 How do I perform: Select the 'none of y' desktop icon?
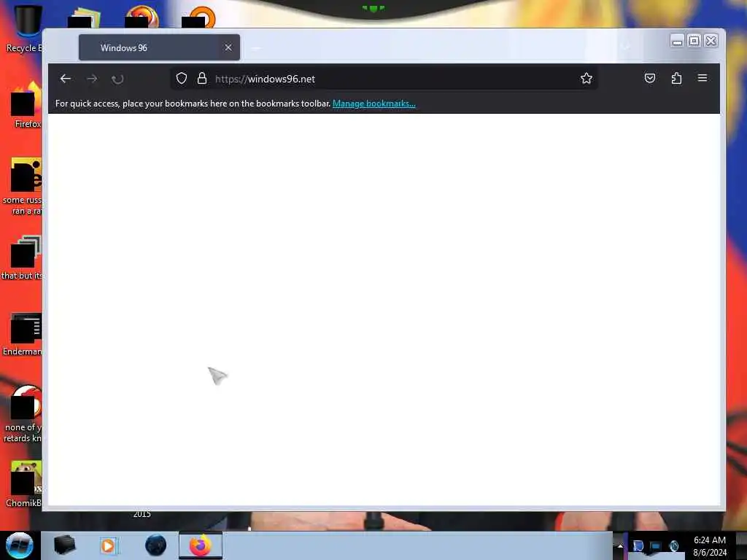click(x=24, y=413)
